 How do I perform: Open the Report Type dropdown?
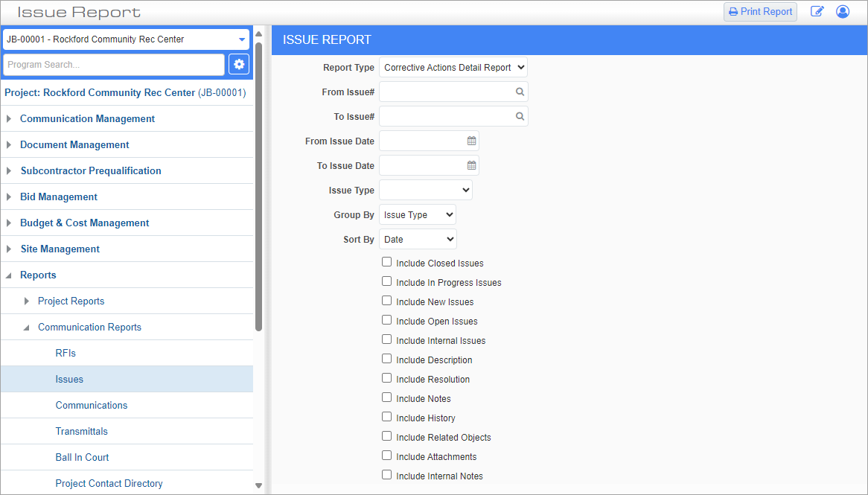click(x=453, y=67)
